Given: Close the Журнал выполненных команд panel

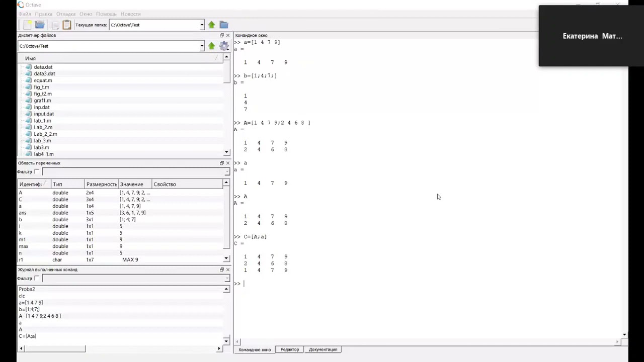Looking at the screenshot, I should click(228, 269).
